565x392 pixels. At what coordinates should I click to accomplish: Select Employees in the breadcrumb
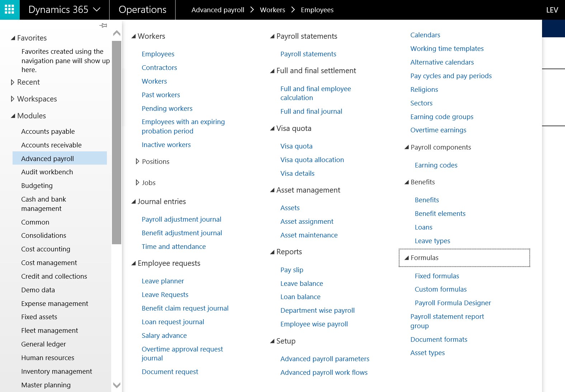click(x=317, y=10)
